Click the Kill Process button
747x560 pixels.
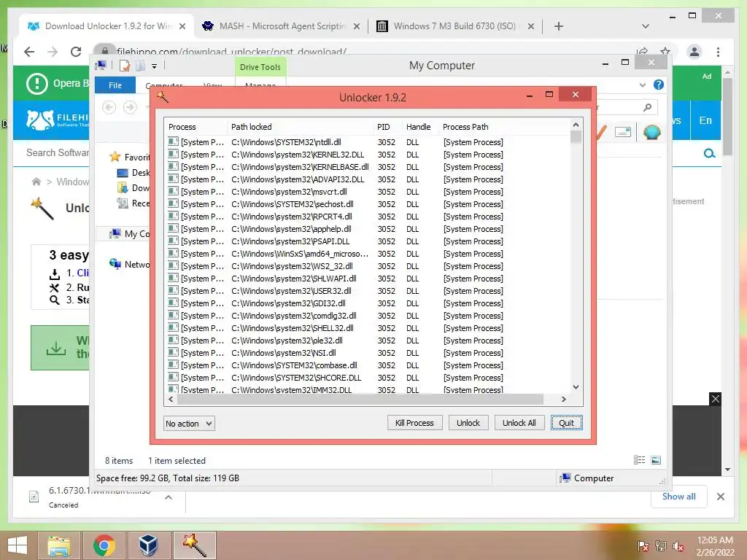click(414, 423)
